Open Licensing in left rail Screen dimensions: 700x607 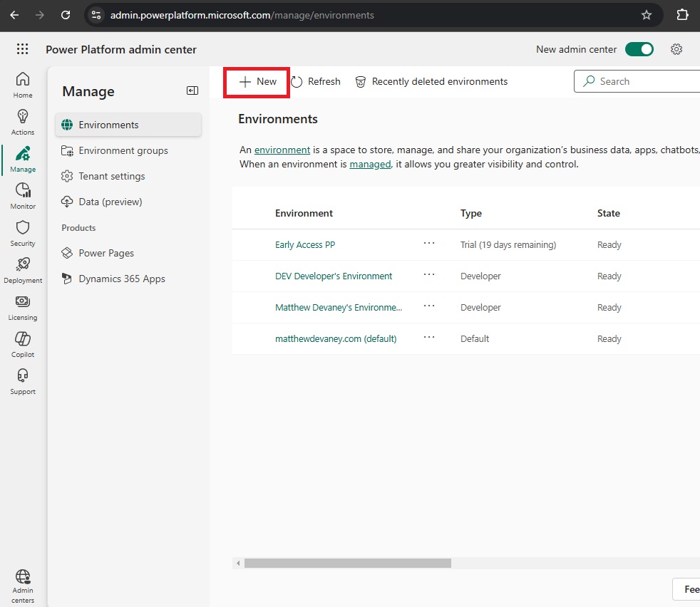pos(23,307)
